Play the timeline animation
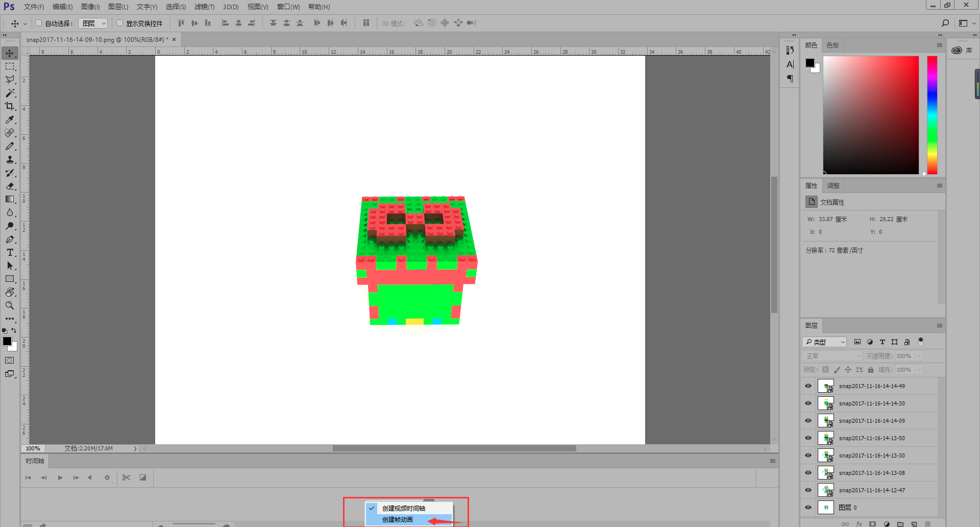The image size is (980, 527). pos(60,478)
